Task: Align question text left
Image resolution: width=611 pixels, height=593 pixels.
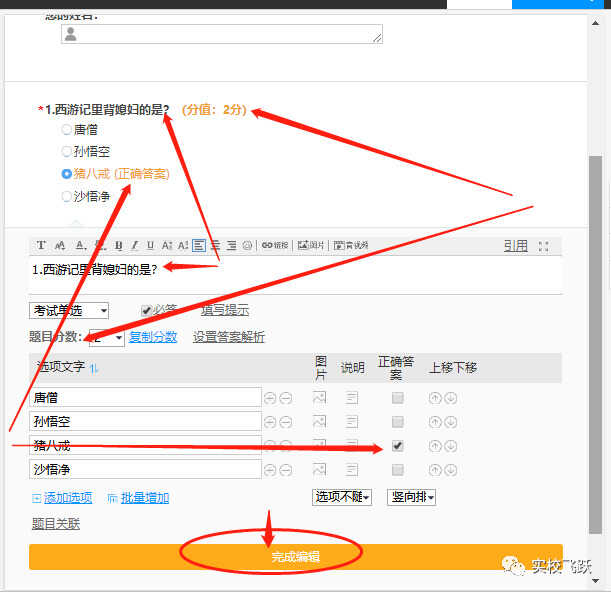Action: (x=199, y=245)
